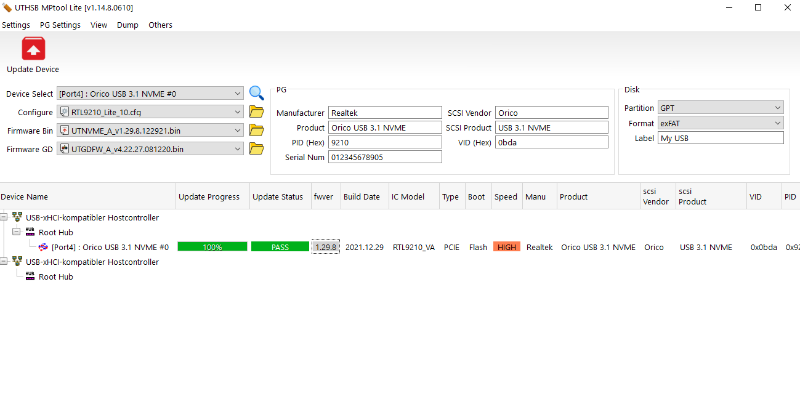Click second USB-xHCI Hostcontroller icon

click(x=17, y=262)
